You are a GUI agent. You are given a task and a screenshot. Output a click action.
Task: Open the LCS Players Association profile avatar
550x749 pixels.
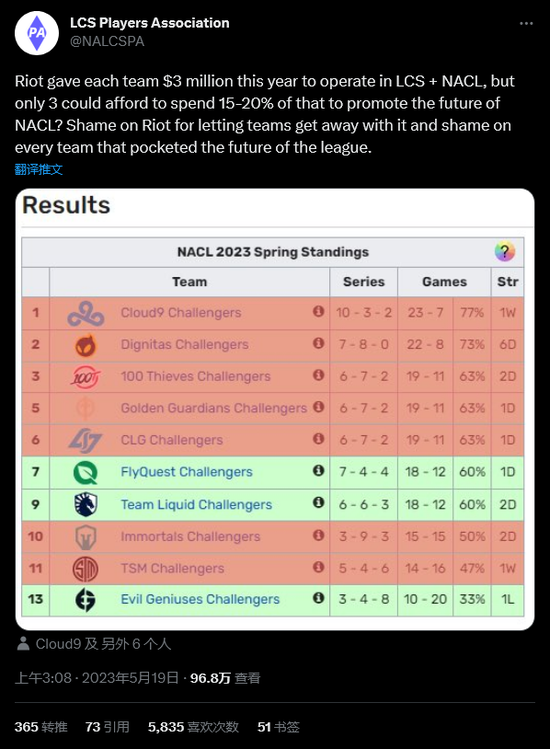click(37, 33)
